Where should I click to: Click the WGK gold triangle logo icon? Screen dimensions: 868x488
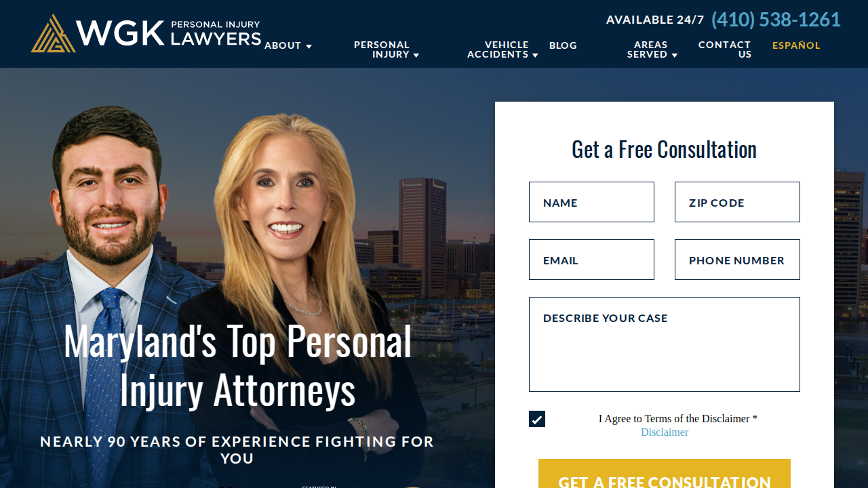point(53,34)
